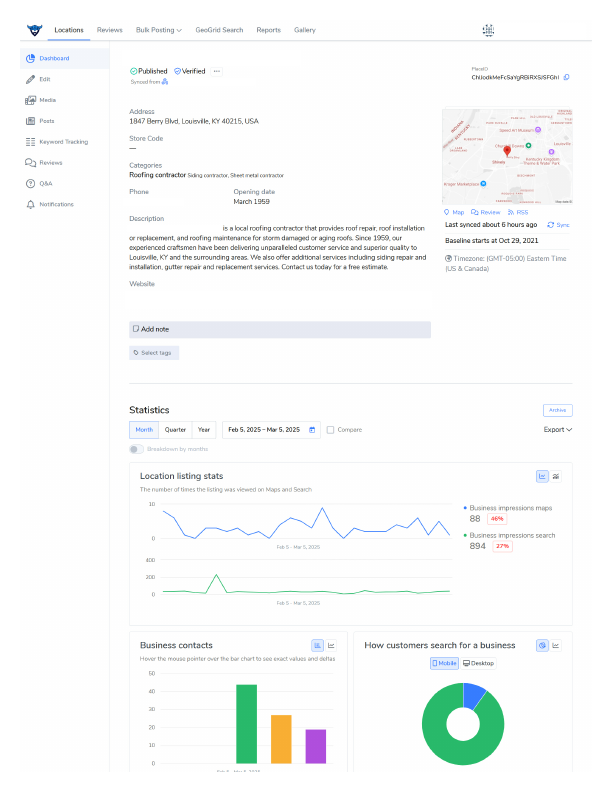Select stacked chart view for Location listing stats

pos(556,476)
